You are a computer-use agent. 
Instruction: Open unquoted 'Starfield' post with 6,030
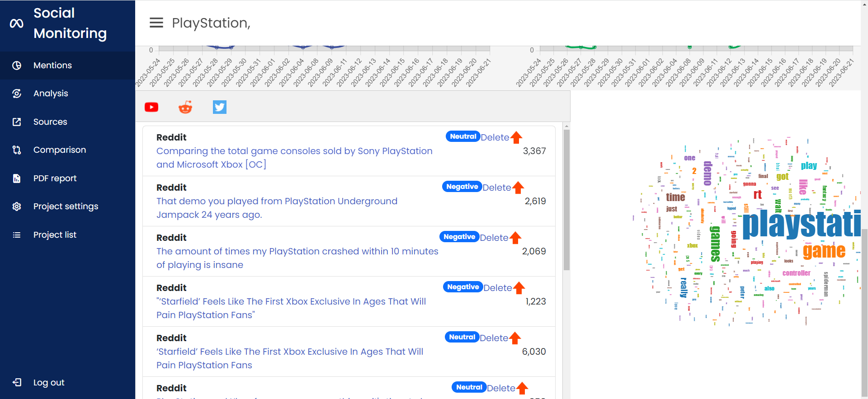[290, 358]
